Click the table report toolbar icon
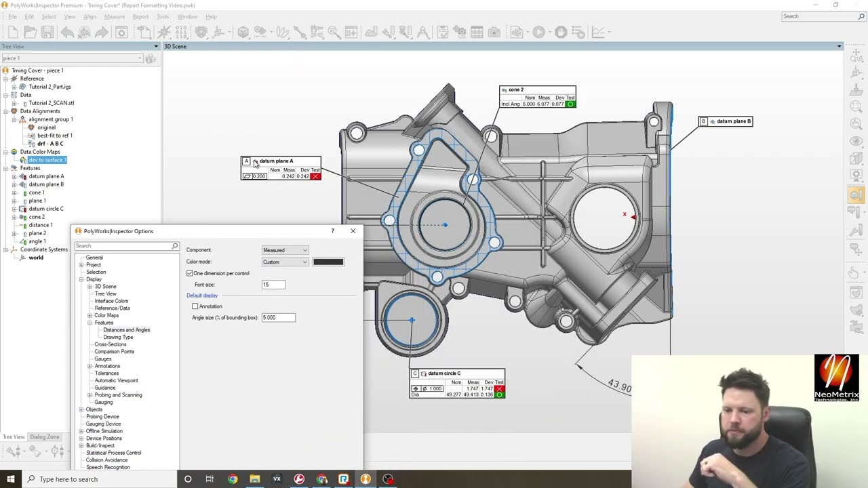The width and height of the screenshot is (868, 488). coord(477,32)
